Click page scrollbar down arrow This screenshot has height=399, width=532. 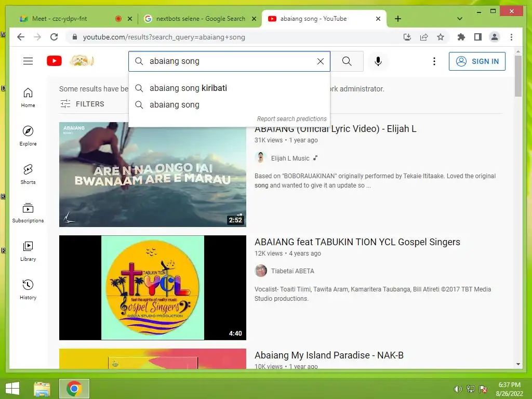coord(518,364)
